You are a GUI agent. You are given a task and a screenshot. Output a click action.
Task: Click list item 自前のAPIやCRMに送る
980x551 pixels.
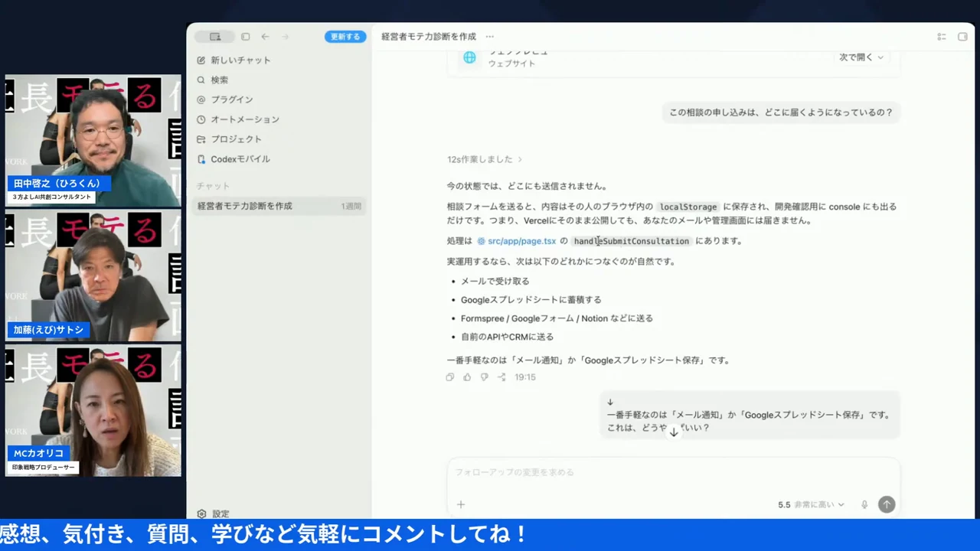click(x=507, y=337)
